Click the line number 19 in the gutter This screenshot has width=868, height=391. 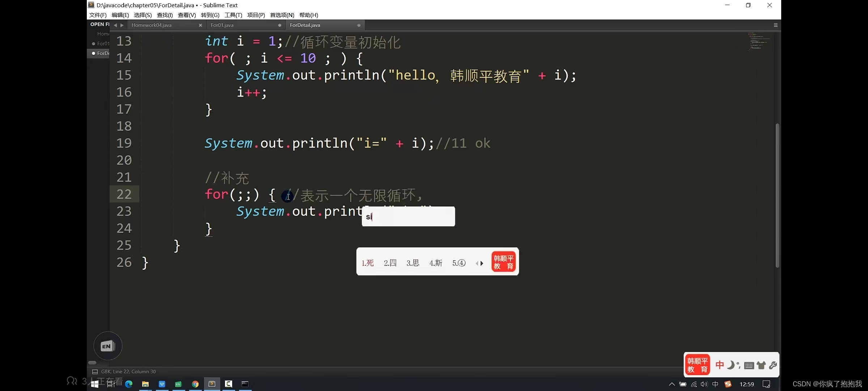[x=124, y=143]
